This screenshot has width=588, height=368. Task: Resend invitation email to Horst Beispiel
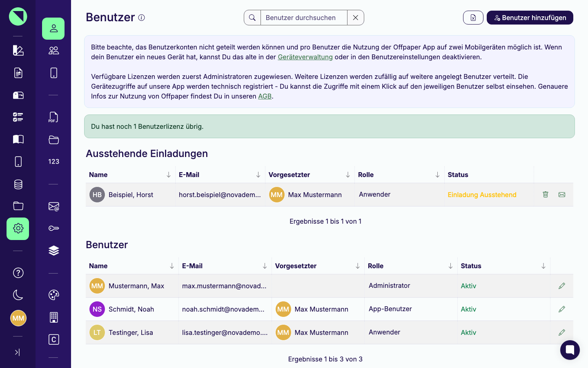coord(562,195)
